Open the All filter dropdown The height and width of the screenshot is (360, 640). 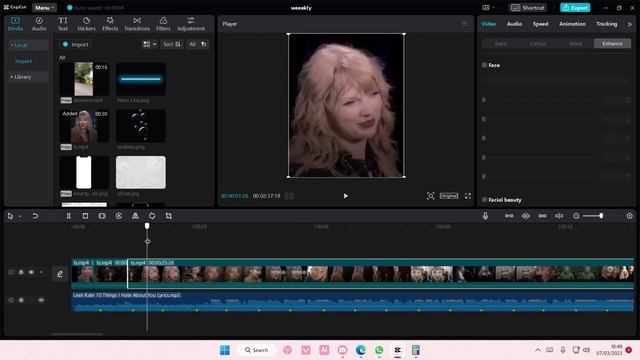[198, 44]
